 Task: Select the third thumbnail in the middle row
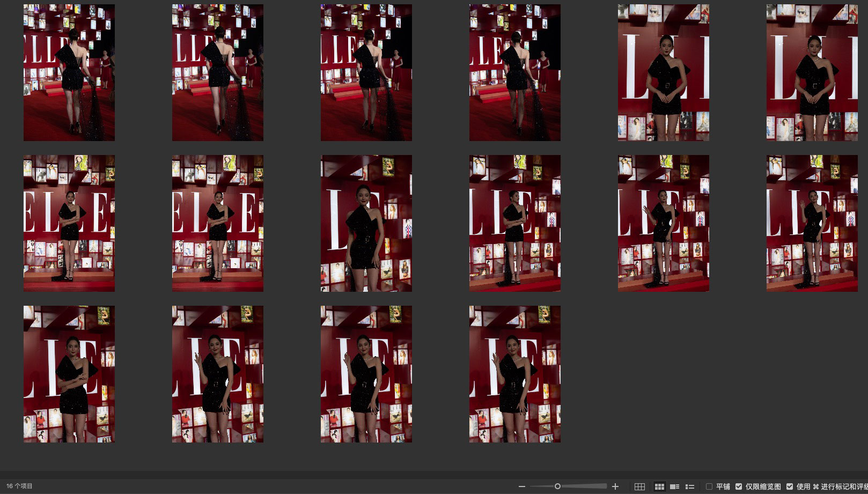pos(366,224)
